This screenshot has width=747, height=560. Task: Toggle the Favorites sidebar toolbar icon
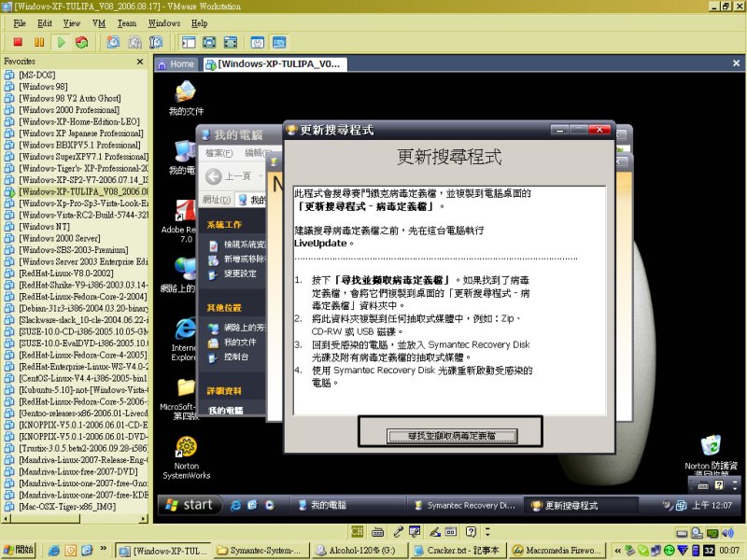(189, 42)
